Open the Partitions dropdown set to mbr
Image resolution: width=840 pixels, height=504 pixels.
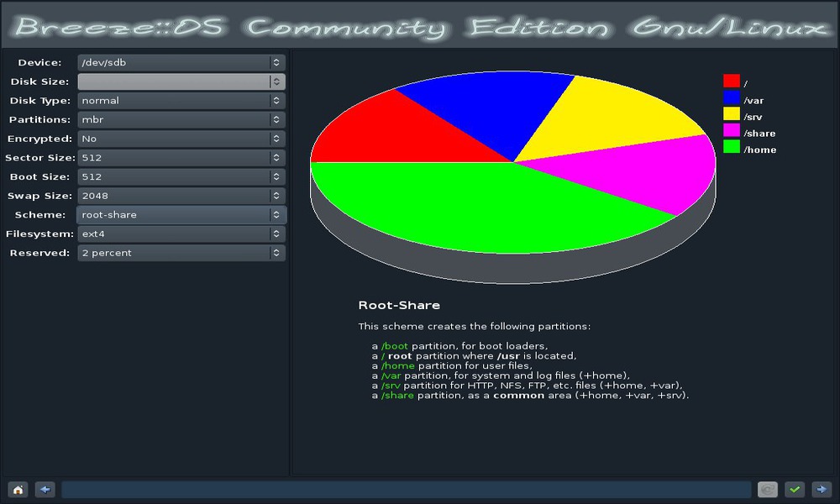click(181, 119)
